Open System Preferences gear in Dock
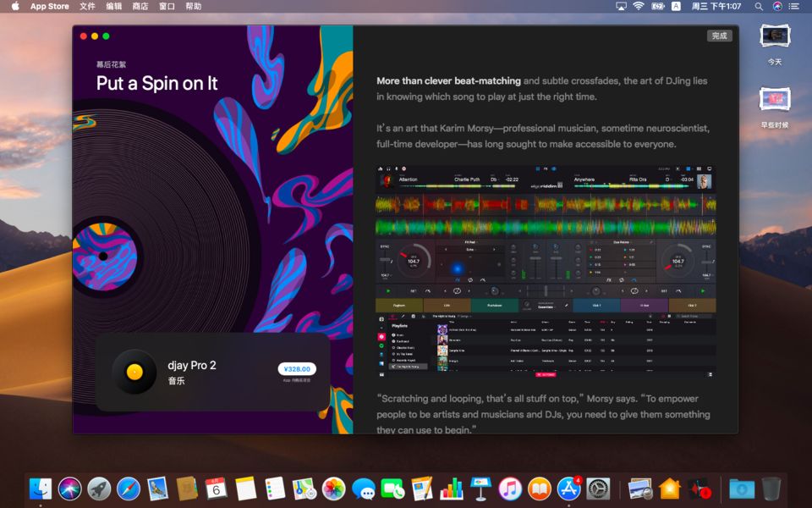The width and height of the screenshot is (812, 508). click(598, 489)
